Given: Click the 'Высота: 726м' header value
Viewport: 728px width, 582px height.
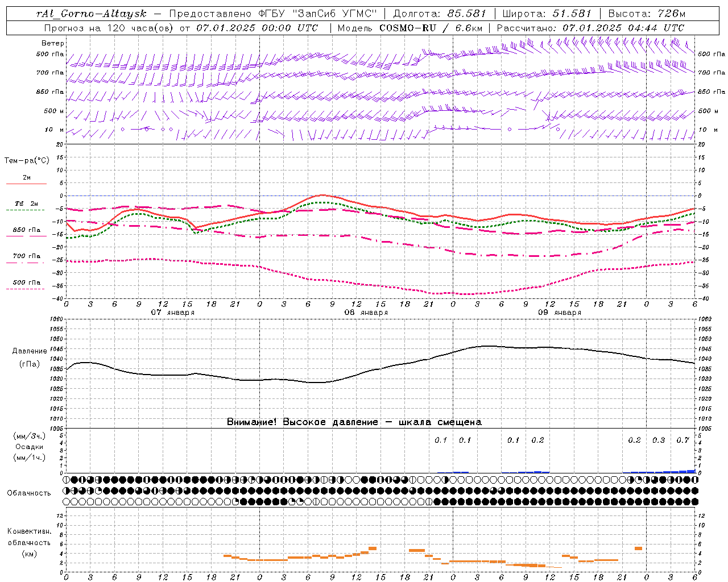Looking at the screenshot, I should (x=647, y=14).
